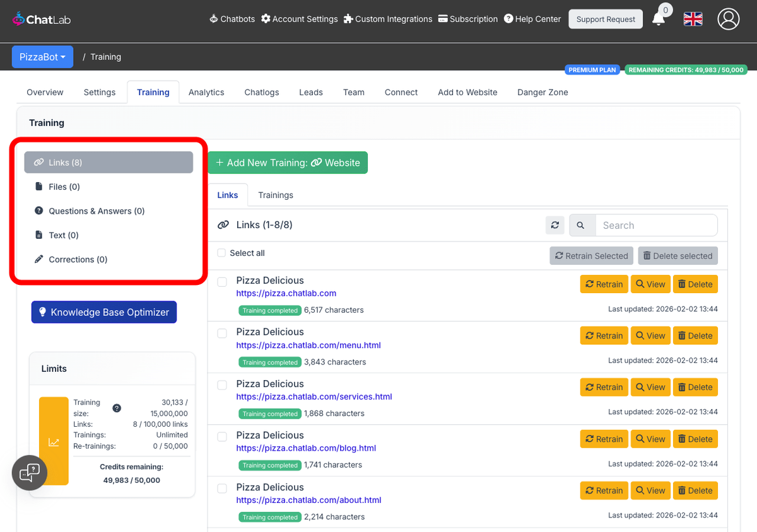Open the chat widget bubble in the corner
The image size is (757, 532).
pyautogui.click(x=29, y=473)
